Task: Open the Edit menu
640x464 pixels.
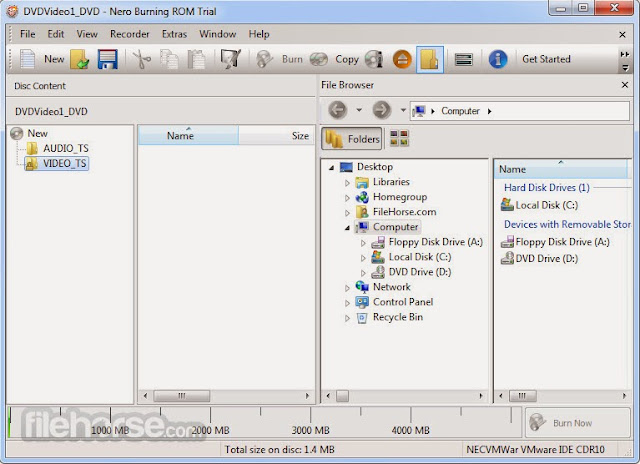Action: (x=56, y=34)
